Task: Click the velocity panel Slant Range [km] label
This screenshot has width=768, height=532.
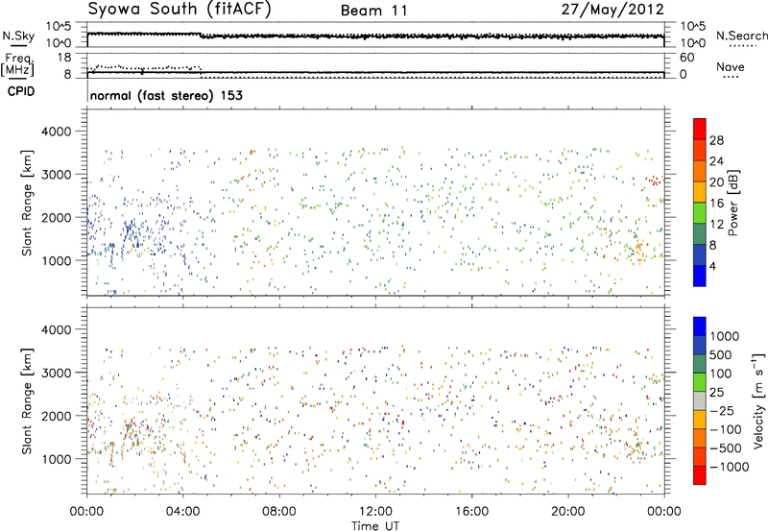Action: pyautogui.click(x=27, y=400)
